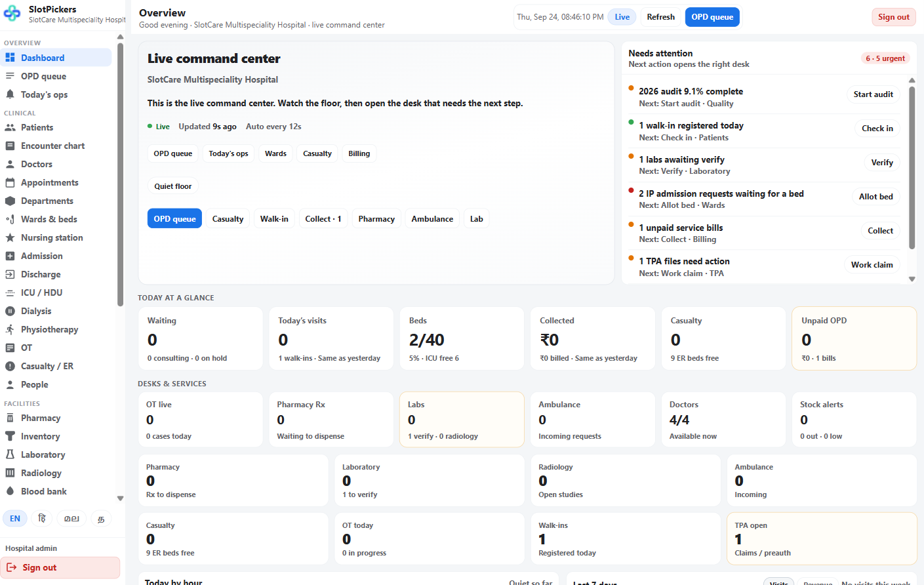The height and width of the screenshot is (585, 924).
Task: Open the Wards quick link chip
Action: [x=275, y=153]
